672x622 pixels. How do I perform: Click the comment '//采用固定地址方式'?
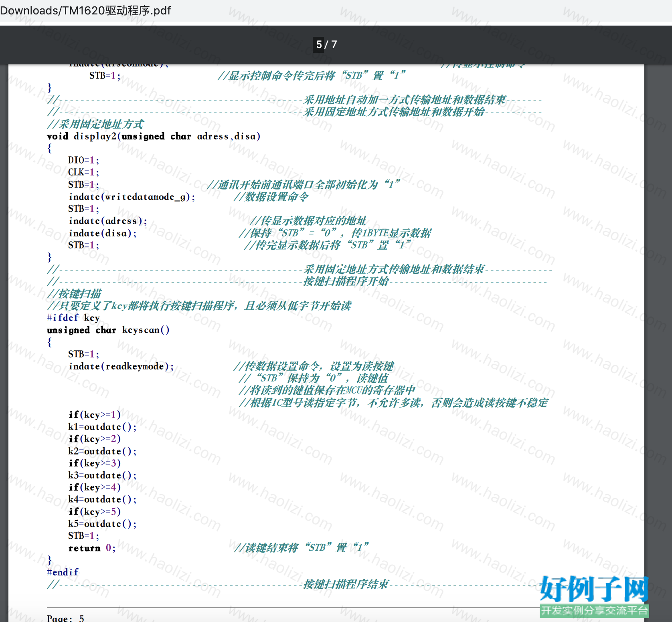point(95,124)
